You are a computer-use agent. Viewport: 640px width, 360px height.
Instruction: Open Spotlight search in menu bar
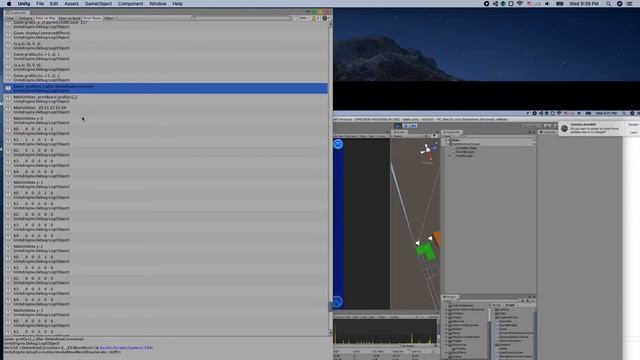(x=609, y=4)
